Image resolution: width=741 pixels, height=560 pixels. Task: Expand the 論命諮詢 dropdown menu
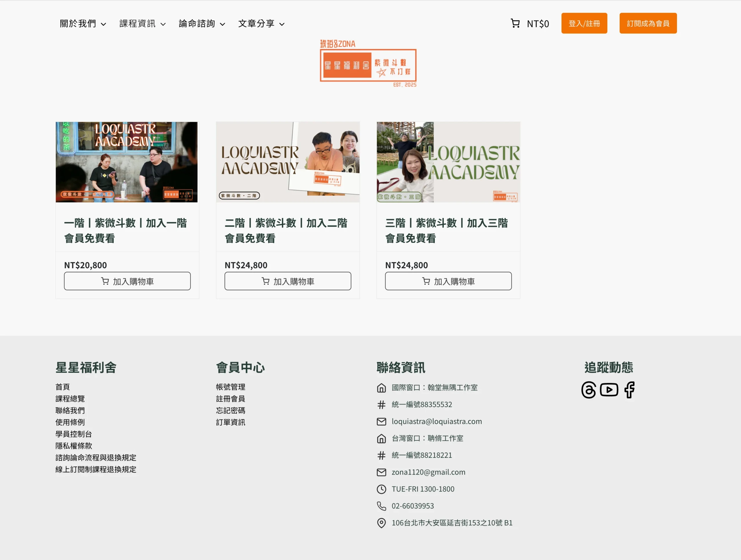coord(202,23)
